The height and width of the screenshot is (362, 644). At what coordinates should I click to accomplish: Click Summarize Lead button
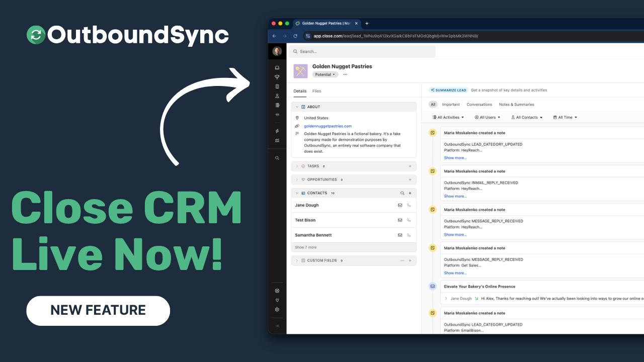448,89
